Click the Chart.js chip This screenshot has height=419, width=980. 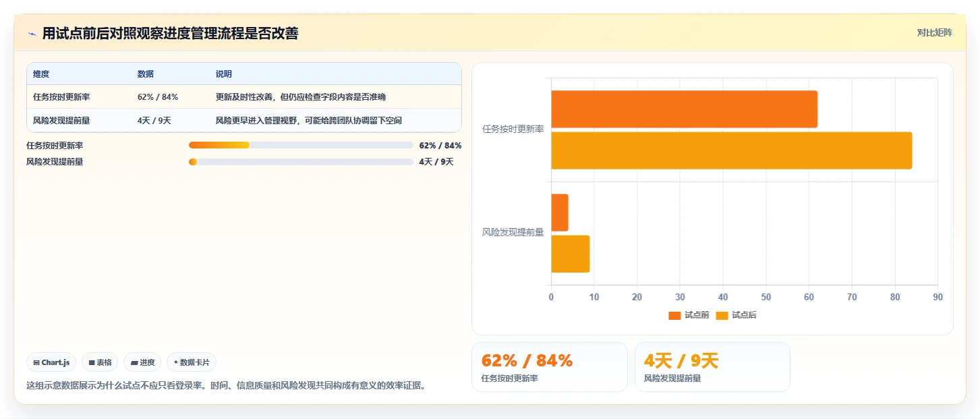(51, 362)
